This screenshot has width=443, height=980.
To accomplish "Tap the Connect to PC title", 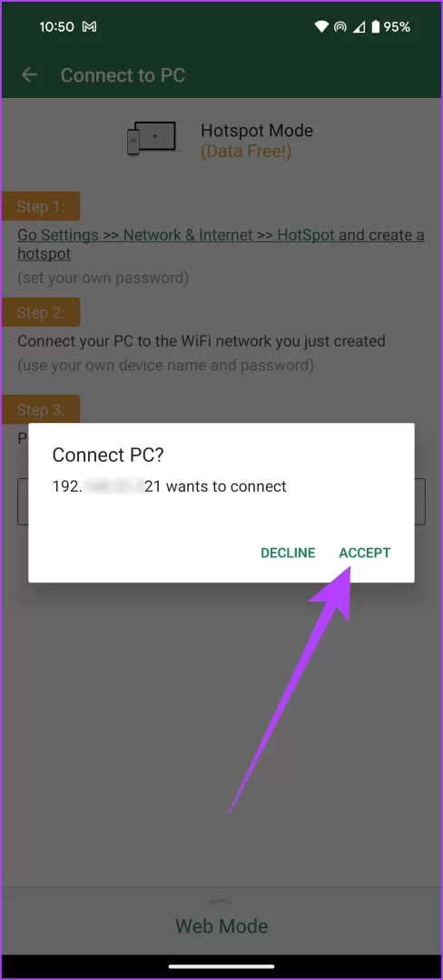I will pos(123,75).
